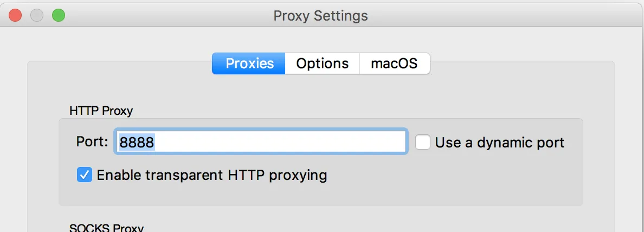
Task: Click the gray minimize window button
Action: [x=37, y=15]
